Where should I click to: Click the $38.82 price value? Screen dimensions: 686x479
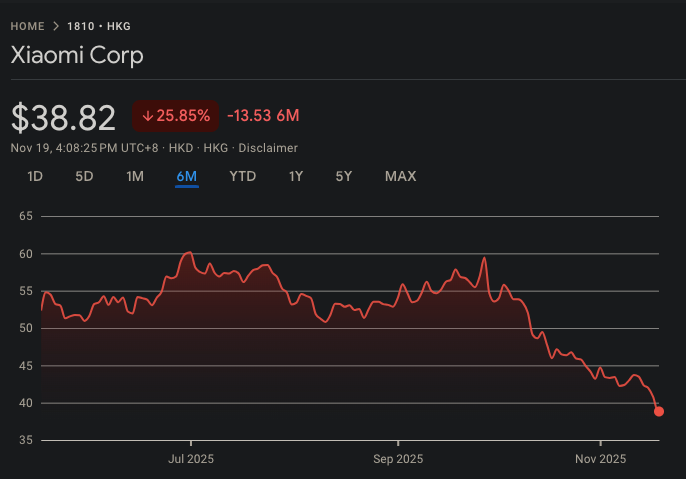coord(63,117)
